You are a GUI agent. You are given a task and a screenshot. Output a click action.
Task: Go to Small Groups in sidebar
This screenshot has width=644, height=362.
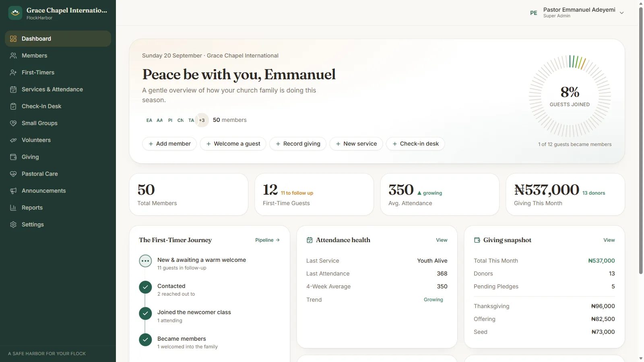58,123
